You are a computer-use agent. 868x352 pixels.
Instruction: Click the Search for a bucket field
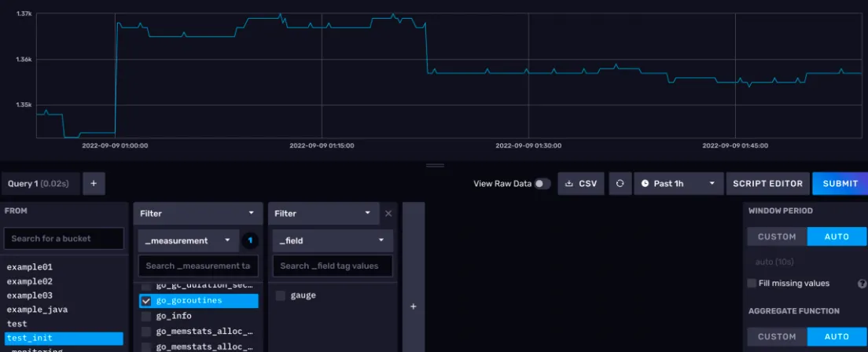click(x=64, y=238)
